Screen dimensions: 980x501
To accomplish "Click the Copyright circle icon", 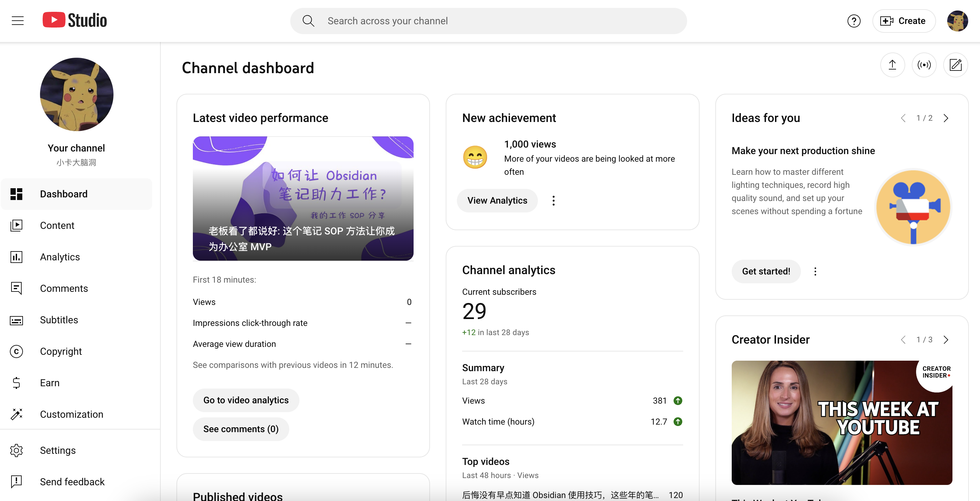I will point(16,351).
